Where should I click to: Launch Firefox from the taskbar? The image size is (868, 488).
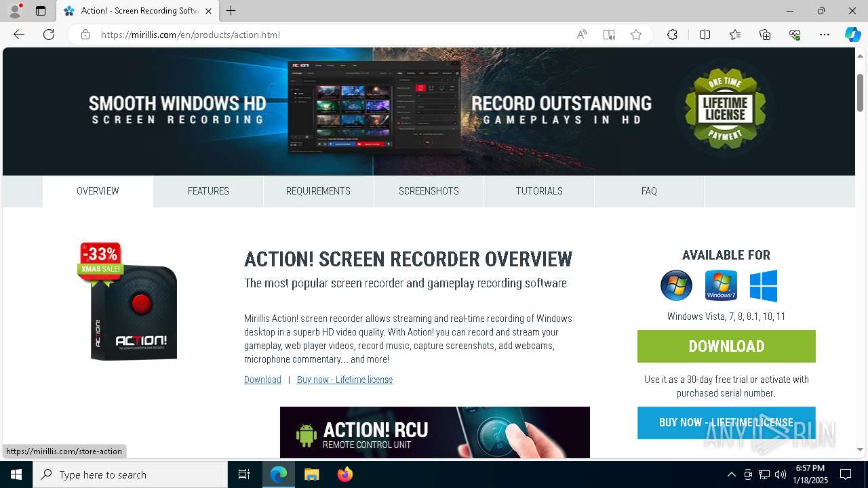pyautogui.click(x=344, y=474)
